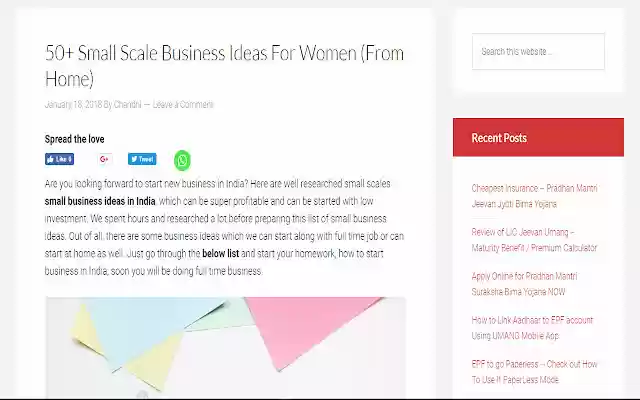Viewport: 640px width, 400px height.
Task: Open author Chandni's page
Action: [127, 104]
